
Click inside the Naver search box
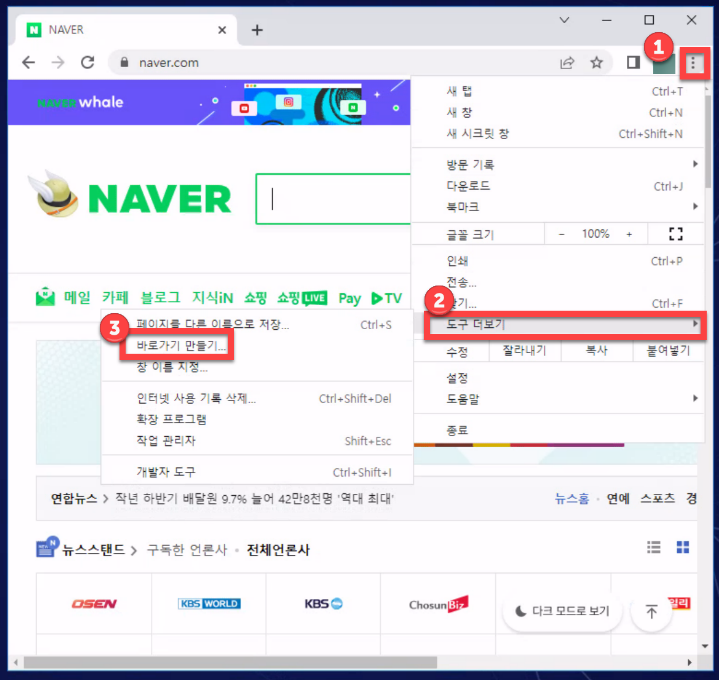pyautogui.click(x=333, y=199)
